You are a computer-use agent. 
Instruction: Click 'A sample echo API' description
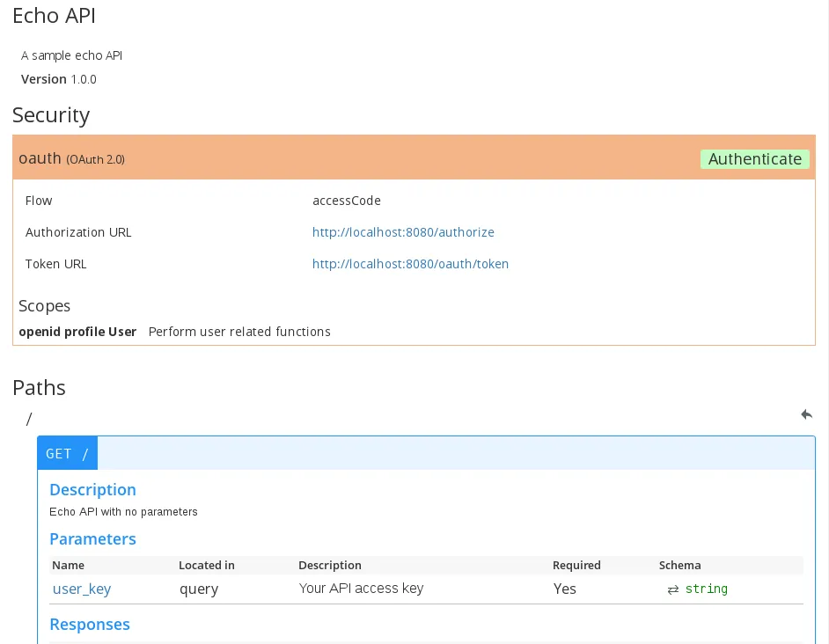pos(71,55)
